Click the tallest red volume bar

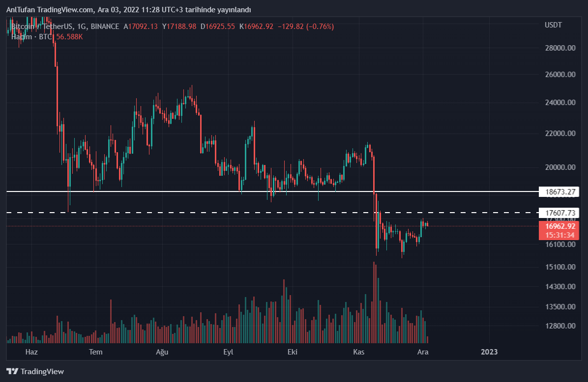[x=374, y=302]
